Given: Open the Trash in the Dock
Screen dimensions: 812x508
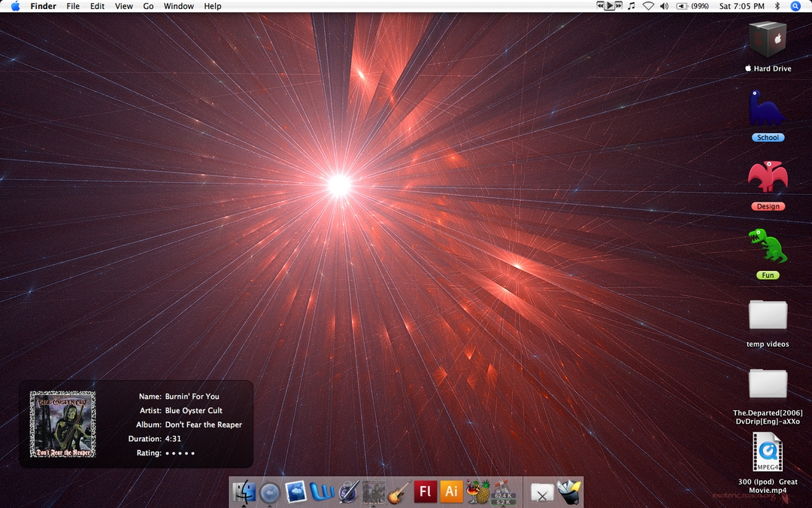Looking at the screenshot, I should pyautogui.click(x=568, y=492).
